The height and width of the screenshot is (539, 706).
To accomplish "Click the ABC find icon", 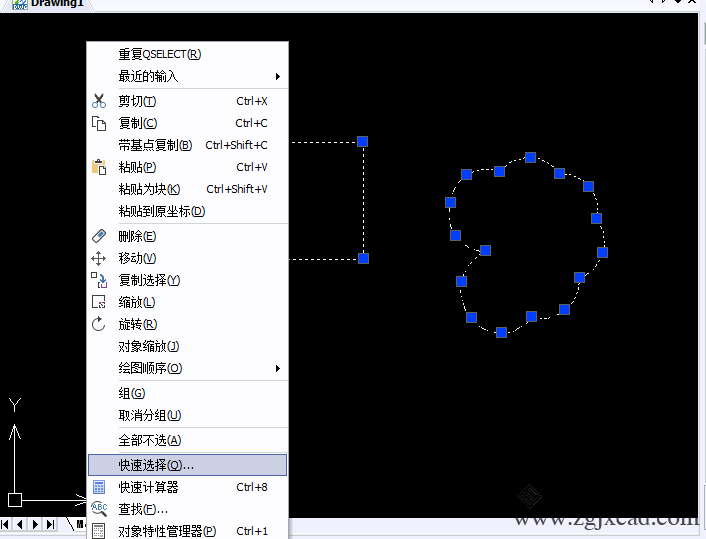I will click(x=99, y=508).
